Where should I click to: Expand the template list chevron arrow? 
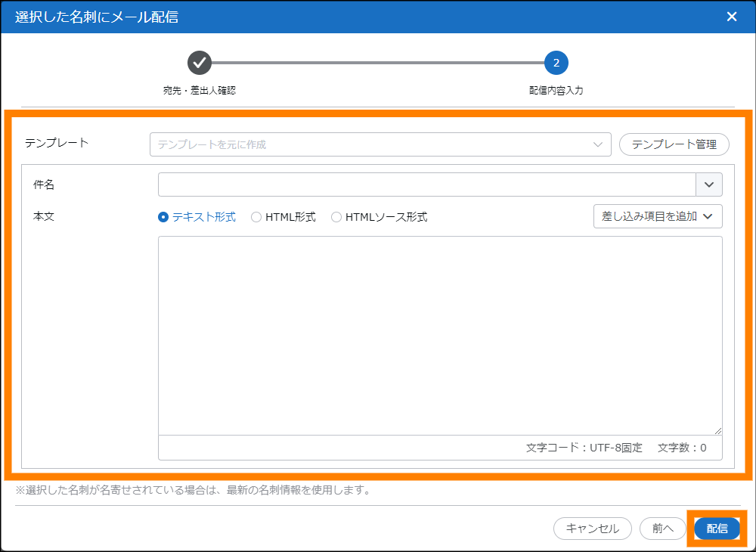click(598, 144)
